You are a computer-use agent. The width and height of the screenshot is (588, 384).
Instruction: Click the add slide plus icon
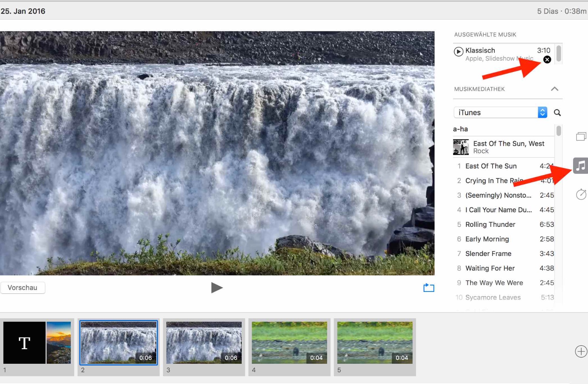point(581,351)
